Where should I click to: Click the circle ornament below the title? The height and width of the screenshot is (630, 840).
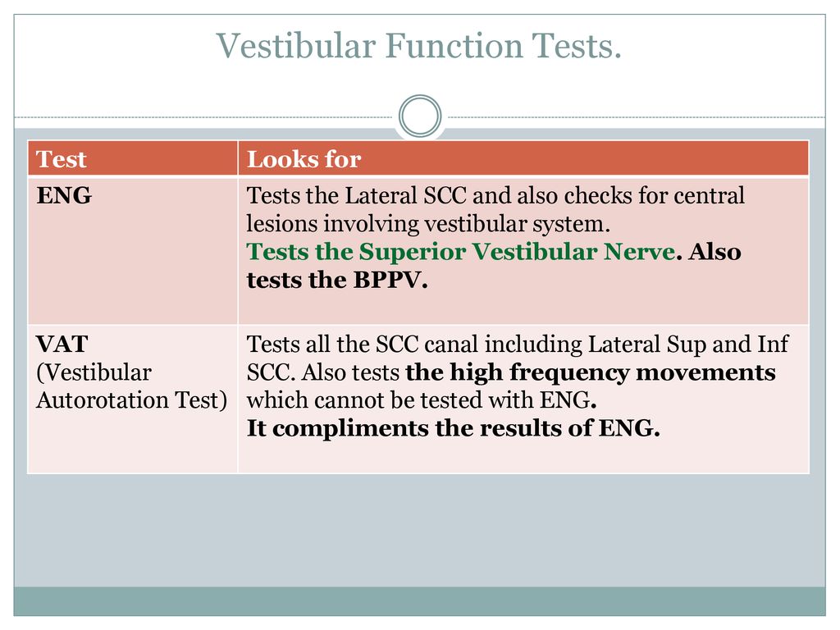click(x=420, y=116)
